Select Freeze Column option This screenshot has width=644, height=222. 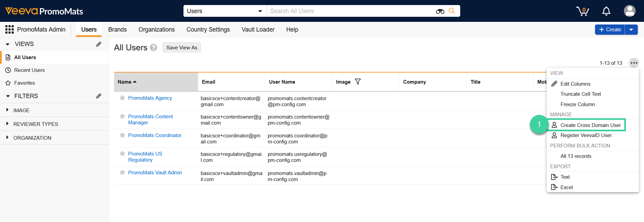point(593,104)
